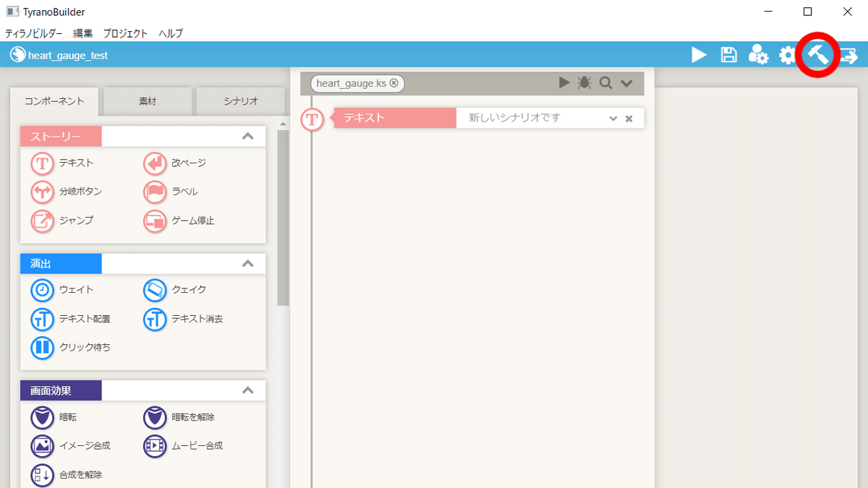Collapse the テキスト component with its chevron
This screenshot has width=868, height=488.
click(x=613, y=119)
